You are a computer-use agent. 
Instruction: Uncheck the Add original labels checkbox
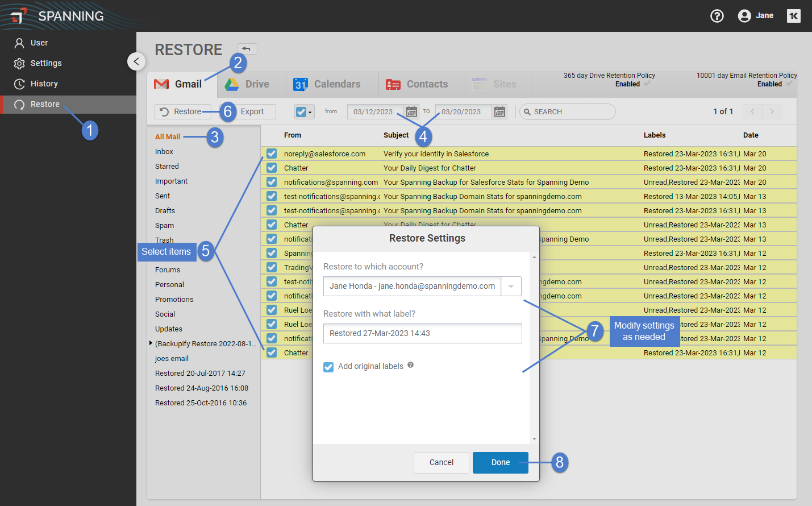328,367
